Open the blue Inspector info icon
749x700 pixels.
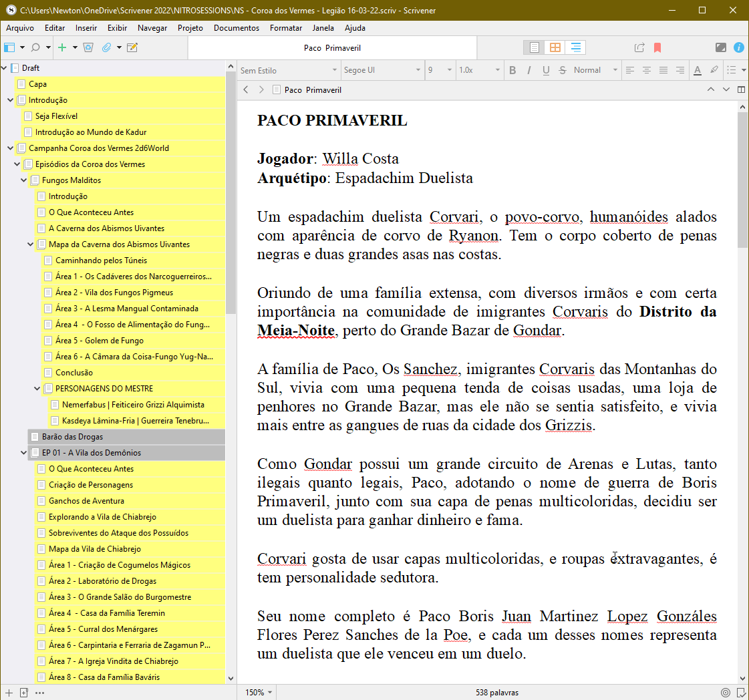[x=738, y=47]
